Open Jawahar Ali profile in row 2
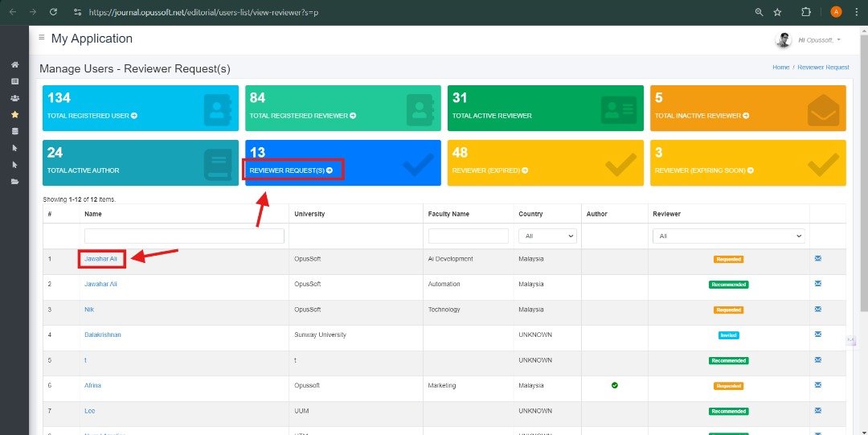 (100, 285)
